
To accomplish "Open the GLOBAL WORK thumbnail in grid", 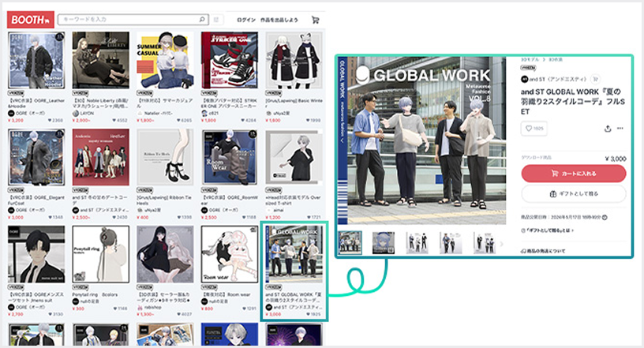I will coord(294,254).
